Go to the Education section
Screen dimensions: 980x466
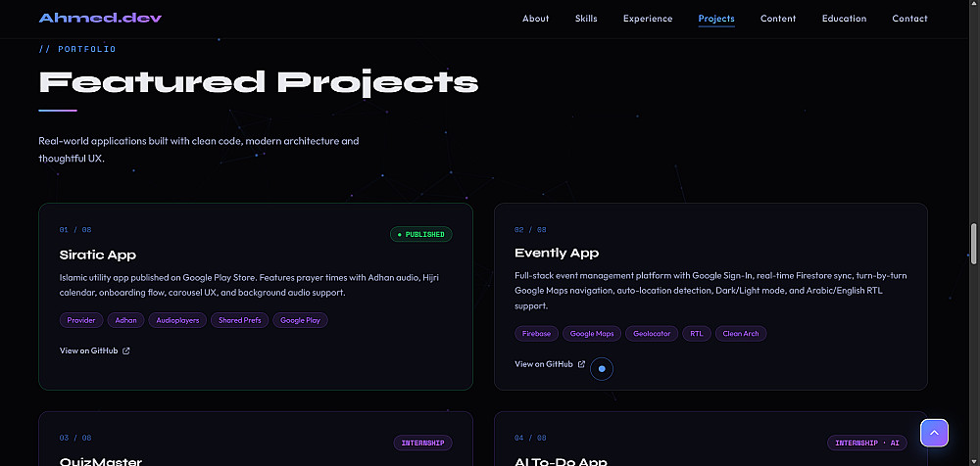pos(845,19)
